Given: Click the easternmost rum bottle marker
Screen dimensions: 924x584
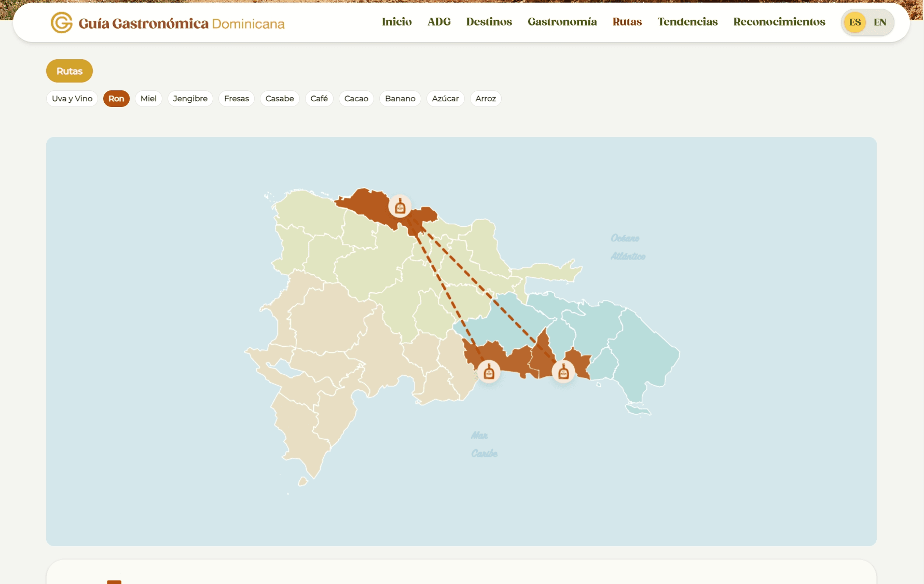Looking at the screenshot, I should [563, 372].
